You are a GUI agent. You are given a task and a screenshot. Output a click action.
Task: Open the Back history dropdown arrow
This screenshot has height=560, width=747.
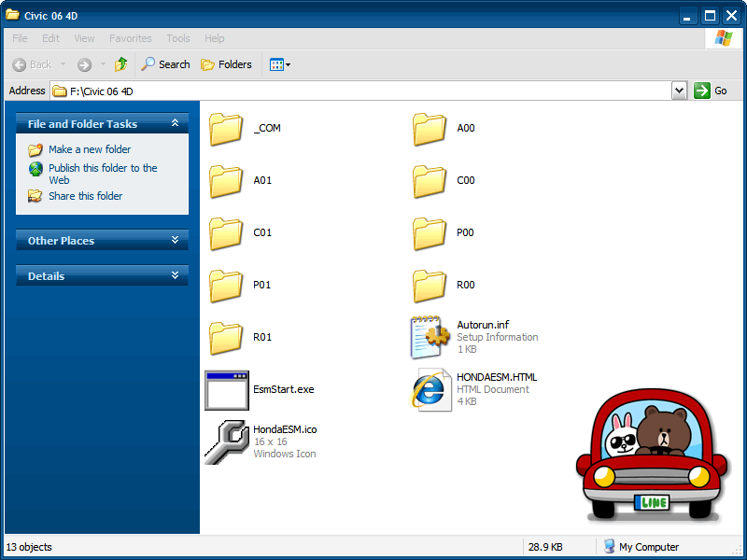pyautogui.click(x=63, y=64)
